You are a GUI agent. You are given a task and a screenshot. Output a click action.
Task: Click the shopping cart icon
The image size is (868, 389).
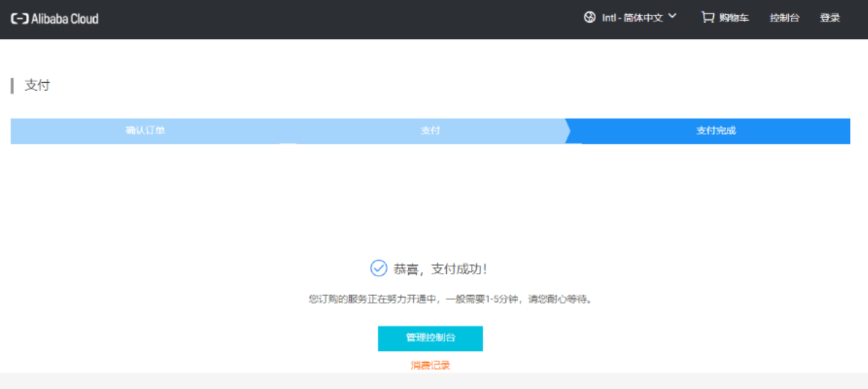pos(707,17)
